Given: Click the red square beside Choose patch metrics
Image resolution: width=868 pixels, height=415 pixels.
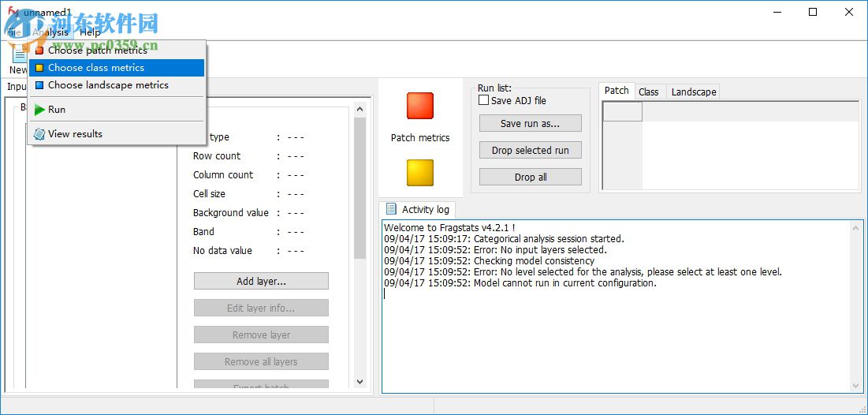Looking at the screenshot, I should (39, 50).
